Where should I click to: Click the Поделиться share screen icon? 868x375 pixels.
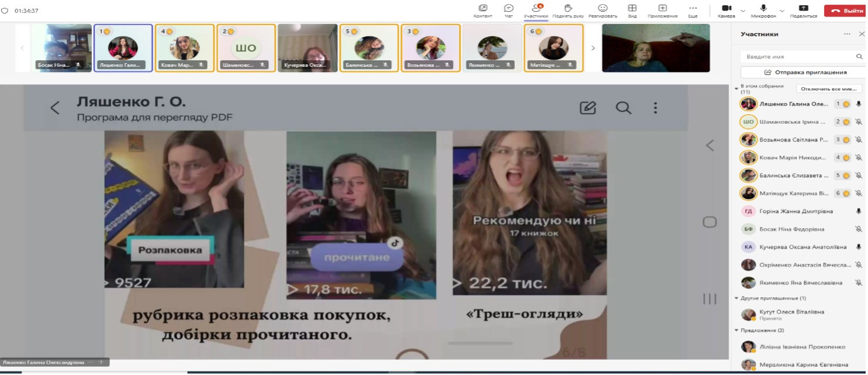[803, 8]
